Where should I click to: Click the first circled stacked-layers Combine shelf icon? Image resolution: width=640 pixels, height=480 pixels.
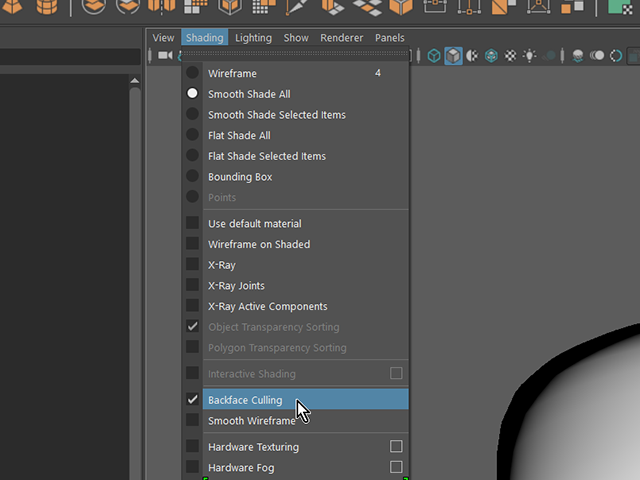click(x=93, y=7)
